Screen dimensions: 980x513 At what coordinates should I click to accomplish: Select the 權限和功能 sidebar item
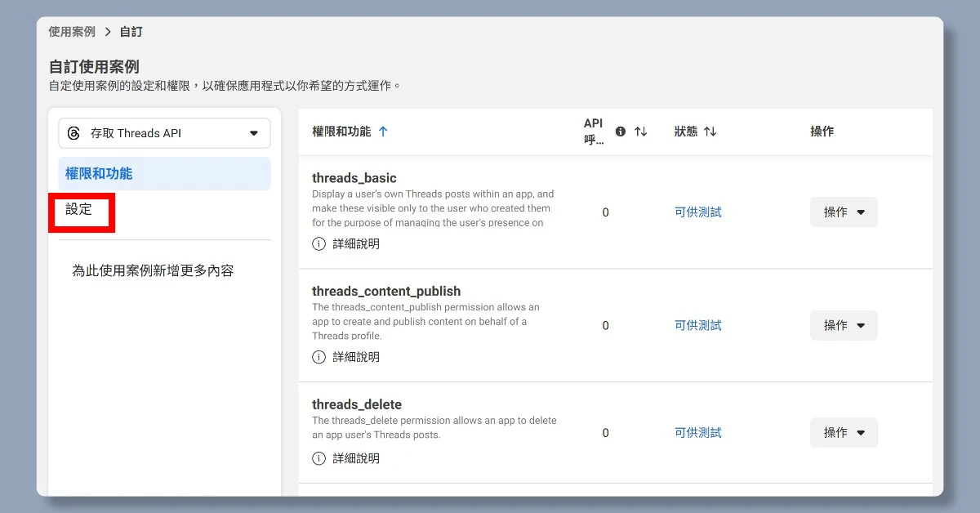click(x=164, y=173)
